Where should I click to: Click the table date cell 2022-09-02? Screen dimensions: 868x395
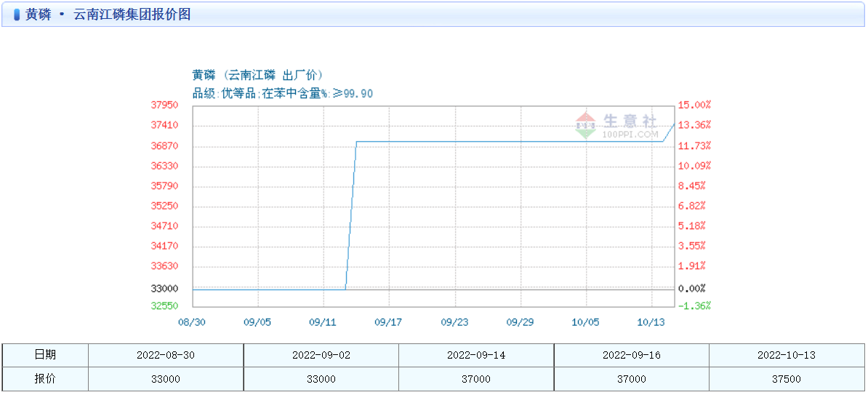[x=321, y=355]
